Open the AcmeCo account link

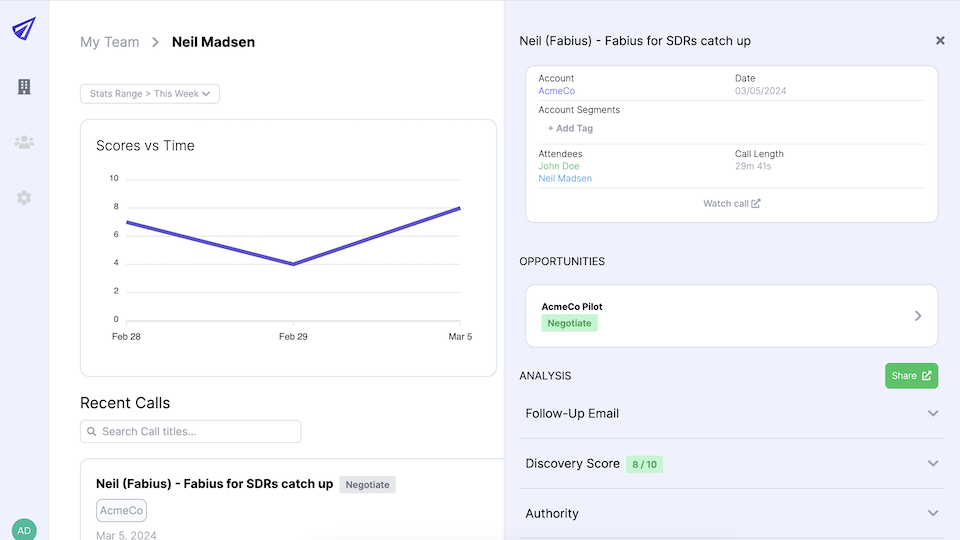[x=557, y=91]
